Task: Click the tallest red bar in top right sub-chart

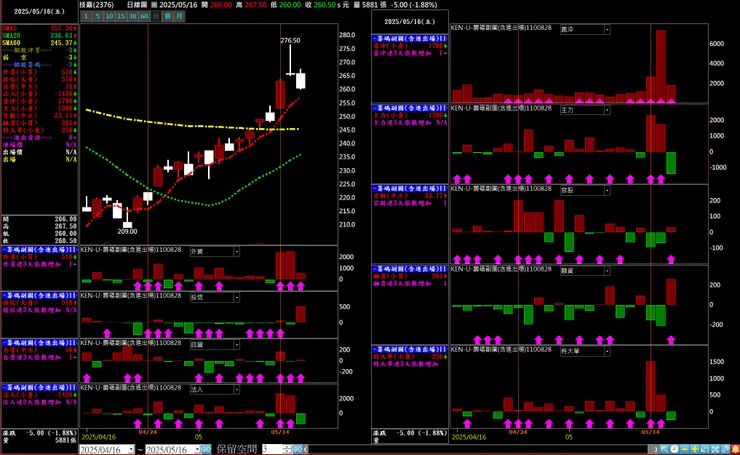Action: tap(661, 66)
